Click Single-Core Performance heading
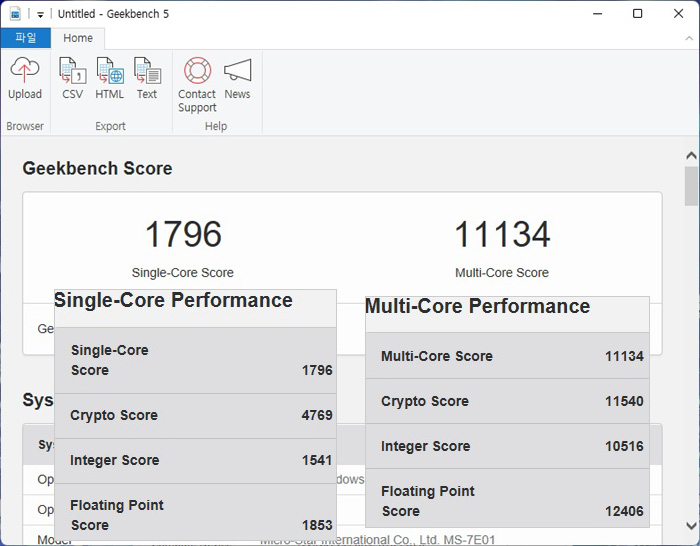 point(173,300)
